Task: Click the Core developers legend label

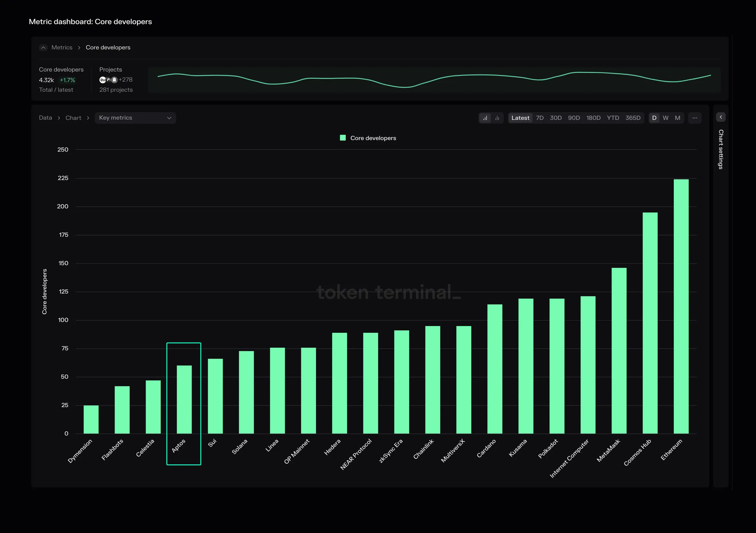Action: 373,138
